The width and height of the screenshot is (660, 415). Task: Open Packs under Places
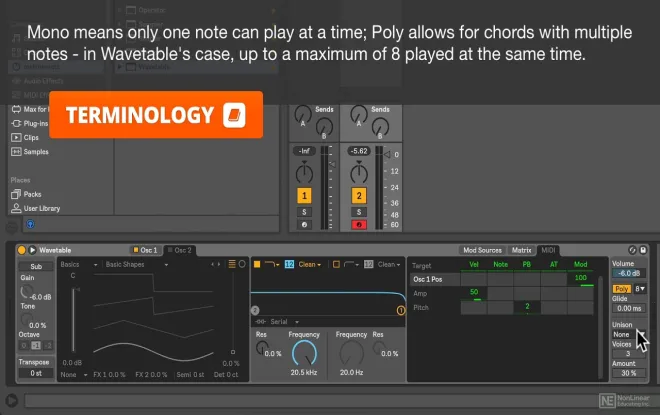(26, 194)
